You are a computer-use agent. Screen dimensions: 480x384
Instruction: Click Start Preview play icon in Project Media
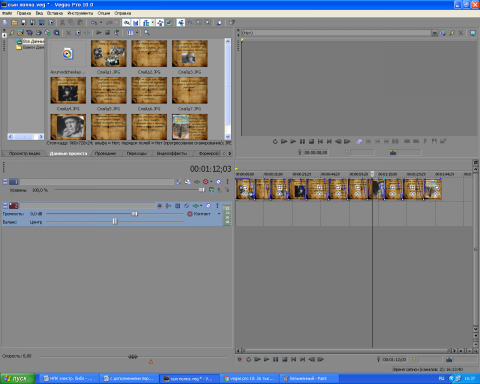(99, 32)
